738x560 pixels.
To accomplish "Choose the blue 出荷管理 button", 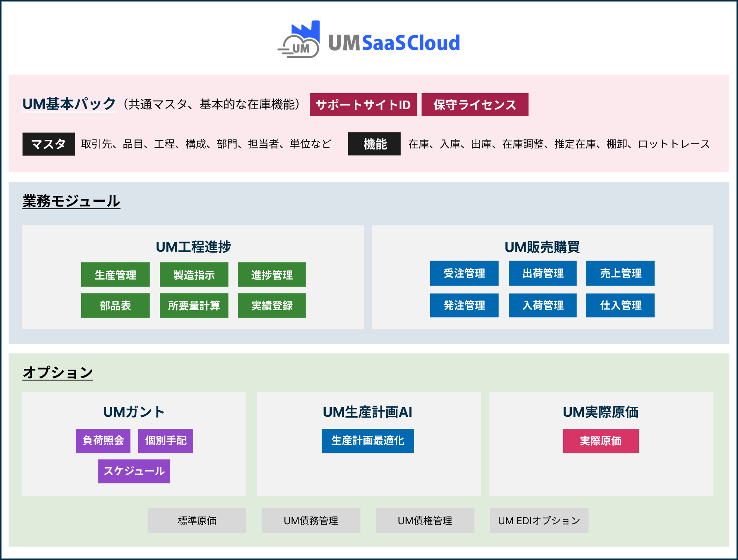I will point(543,273).
